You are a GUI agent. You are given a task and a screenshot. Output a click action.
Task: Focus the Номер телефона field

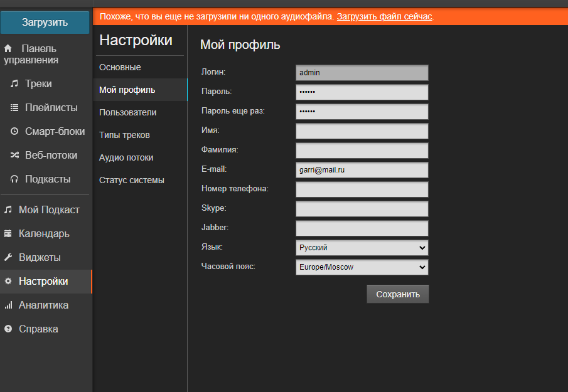tap(362, 189)
